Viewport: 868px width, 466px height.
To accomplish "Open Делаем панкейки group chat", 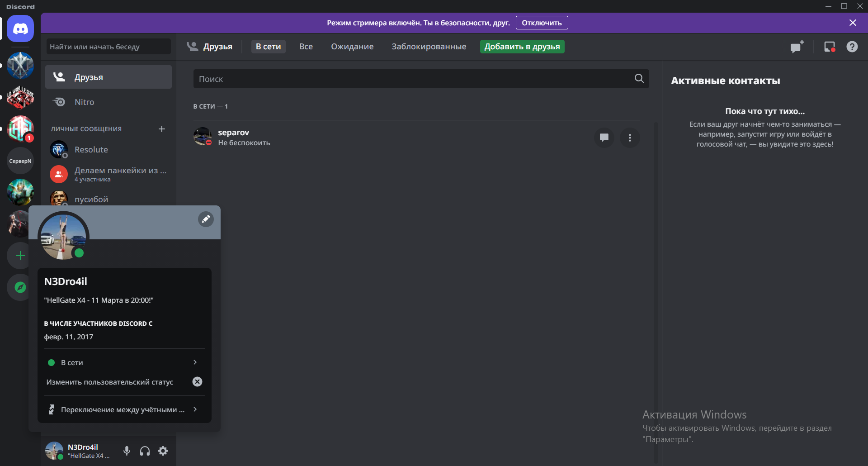I will pyautogui.click(x=108, y=174).
